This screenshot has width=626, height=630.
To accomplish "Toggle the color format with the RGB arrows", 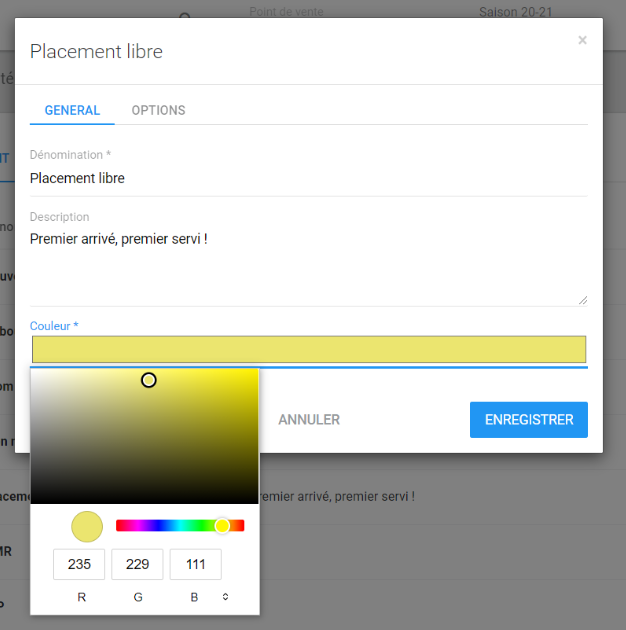I will tap(225, 597).
